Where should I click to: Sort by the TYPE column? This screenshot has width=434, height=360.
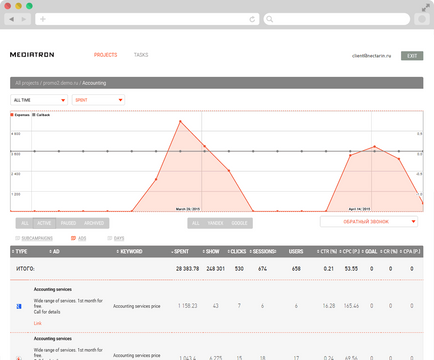tap(19, 251)
